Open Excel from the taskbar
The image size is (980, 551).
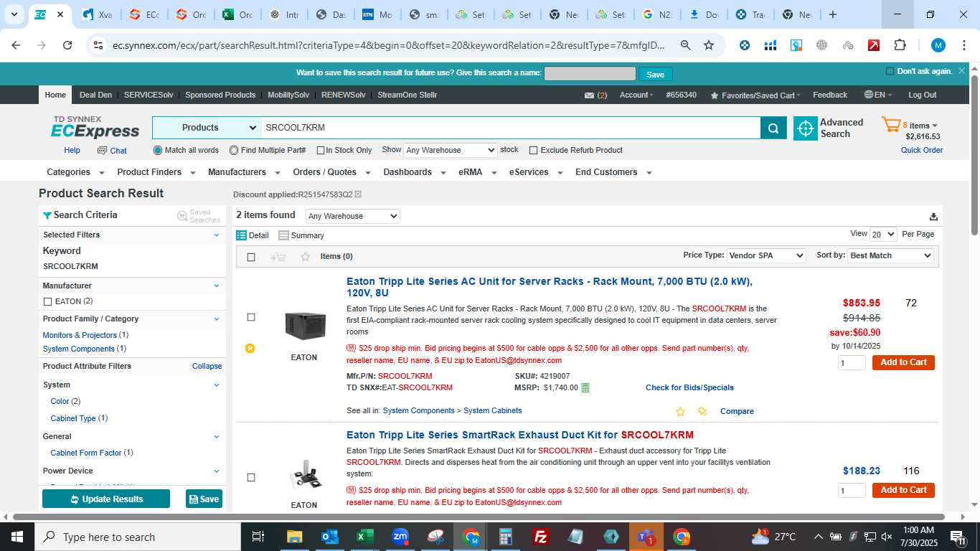pyautogui.click(x=366, y=537)
